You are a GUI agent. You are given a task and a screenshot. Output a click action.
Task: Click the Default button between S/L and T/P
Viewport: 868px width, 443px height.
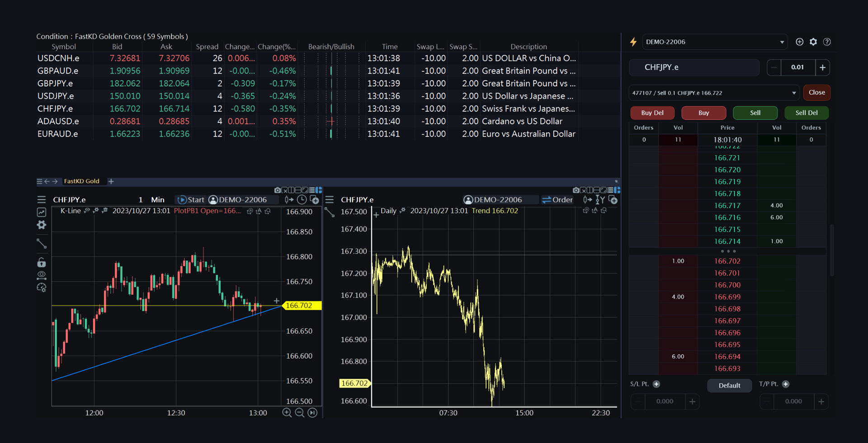click(x=729, y=385)
